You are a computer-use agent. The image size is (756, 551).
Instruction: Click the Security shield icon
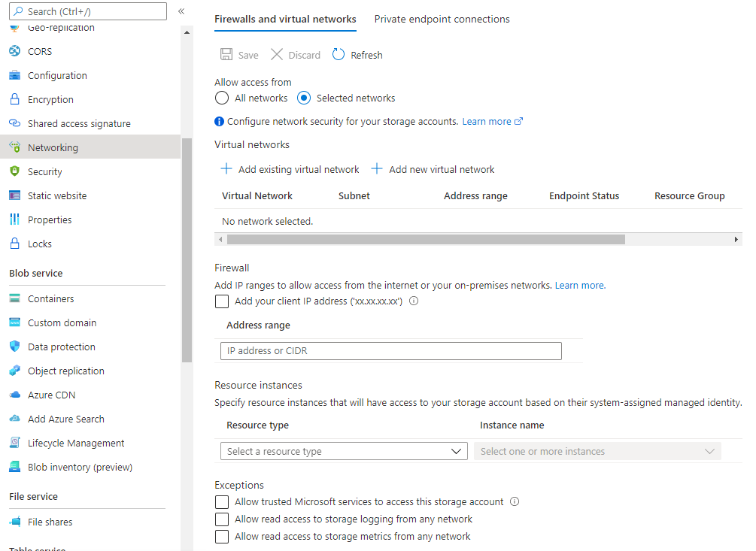(x=15, y=171)
